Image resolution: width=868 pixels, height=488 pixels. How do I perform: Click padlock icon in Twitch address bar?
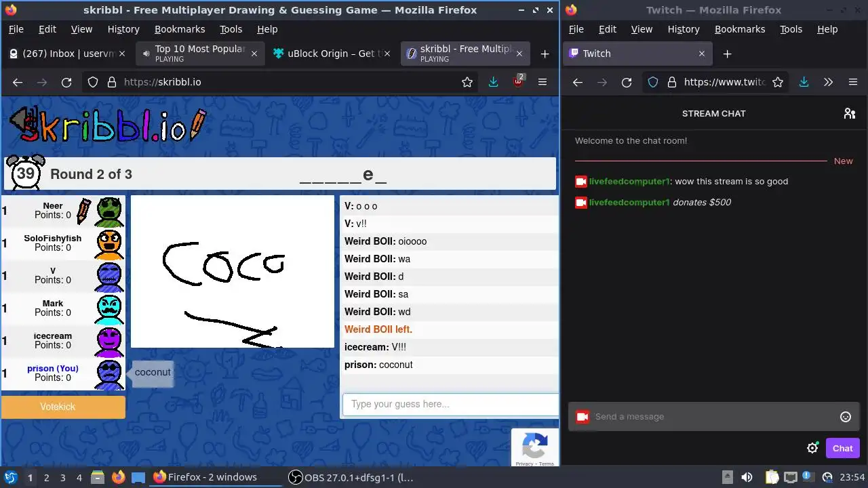[x=672, y=82]
